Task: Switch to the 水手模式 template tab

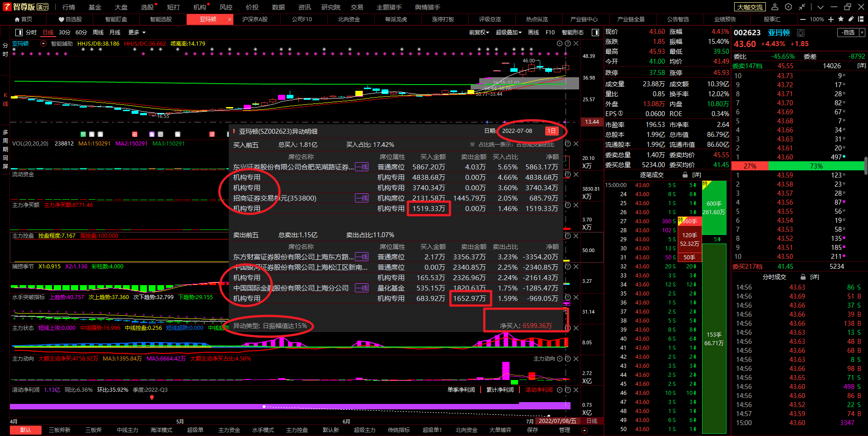Action: (x=263, y=430)
